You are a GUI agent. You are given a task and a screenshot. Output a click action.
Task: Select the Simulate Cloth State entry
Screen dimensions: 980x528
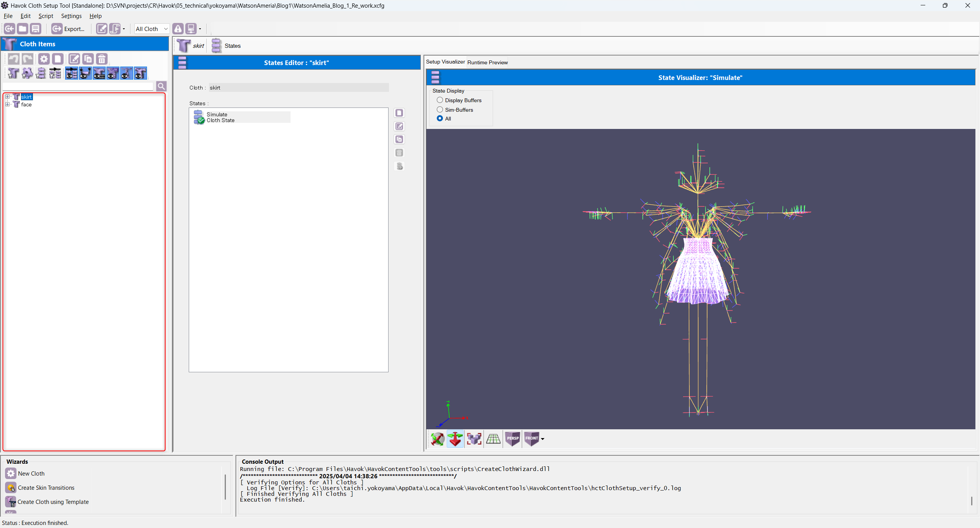click(242, 117)
